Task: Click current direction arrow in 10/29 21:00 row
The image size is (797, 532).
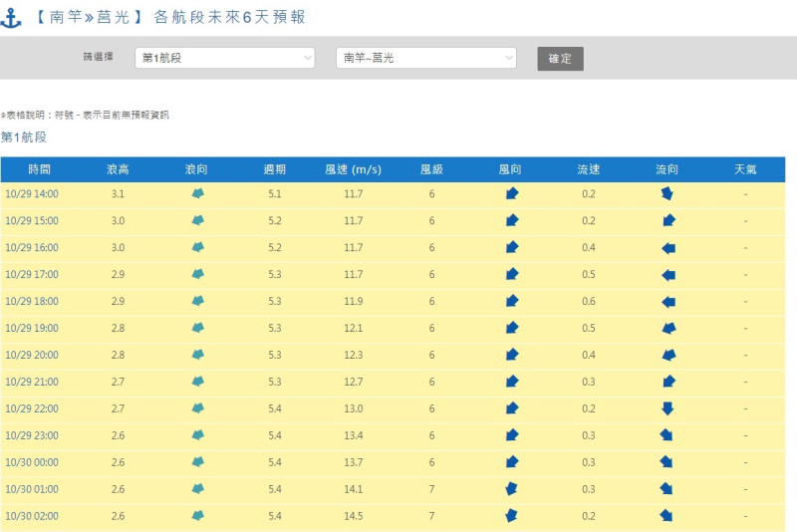Action: (668, 382)
